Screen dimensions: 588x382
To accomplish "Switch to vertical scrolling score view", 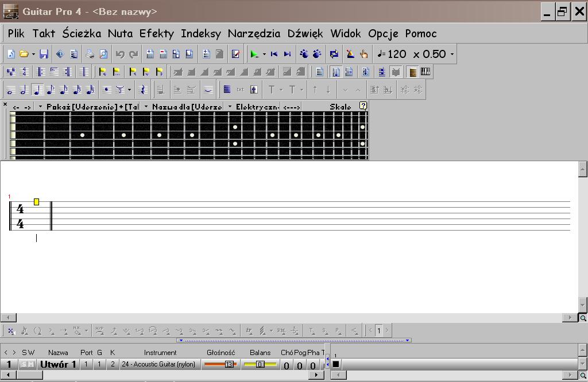I will pos(336,72).
